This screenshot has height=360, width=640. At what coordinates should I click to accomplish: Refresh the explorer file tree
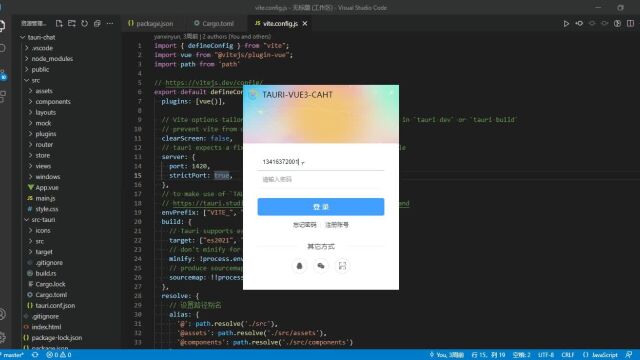(84, 24)
